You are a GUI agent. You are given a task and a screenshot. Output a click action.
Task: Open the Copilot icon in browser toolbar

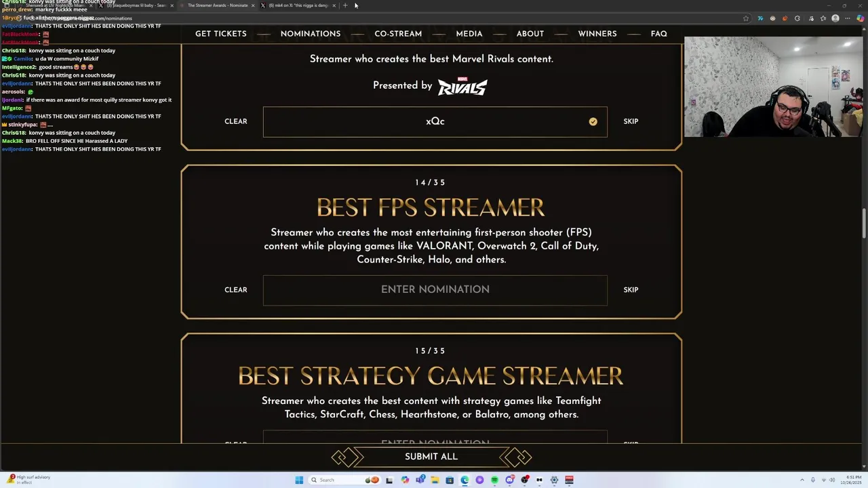coord(861,18)
